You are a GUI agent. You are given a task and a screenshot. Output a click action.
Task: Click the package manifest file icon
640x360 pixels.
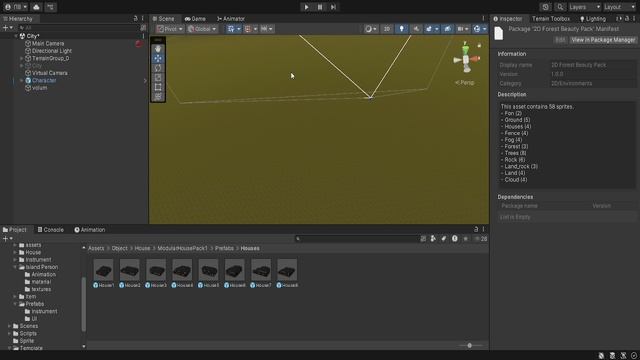pyautogui.click(x=499, y=33)
